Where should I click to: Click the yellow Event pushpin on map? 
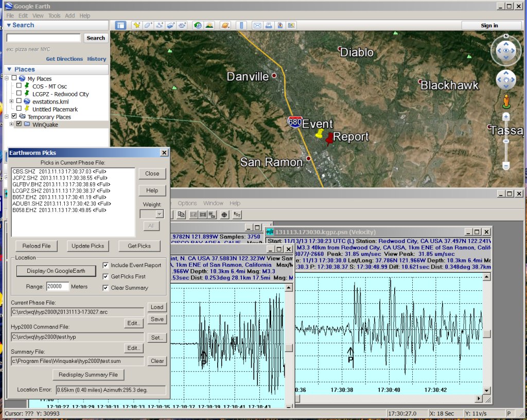[320, 134]
